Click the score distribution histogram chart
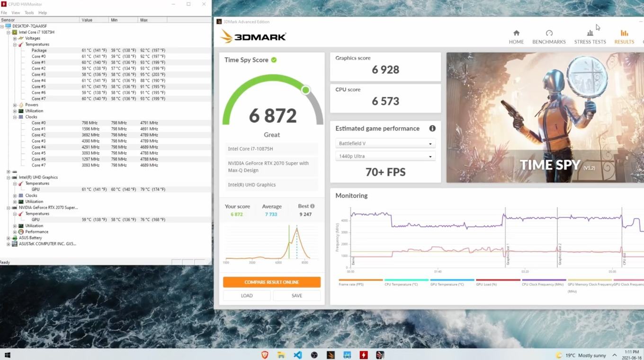This screenshot has height=360, width=644. [x=272, y=244]
